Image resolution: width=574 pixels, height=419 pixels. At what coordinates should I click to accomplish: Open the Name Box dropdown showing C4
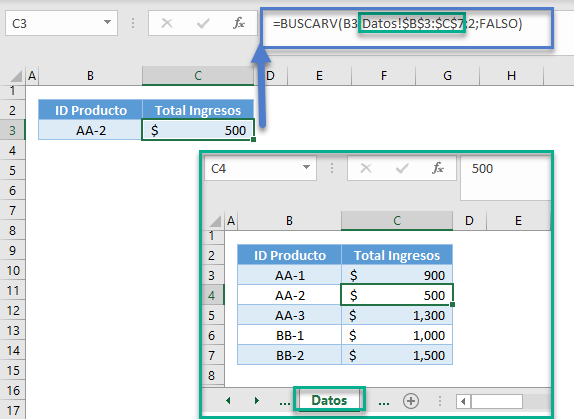(306, 168)
